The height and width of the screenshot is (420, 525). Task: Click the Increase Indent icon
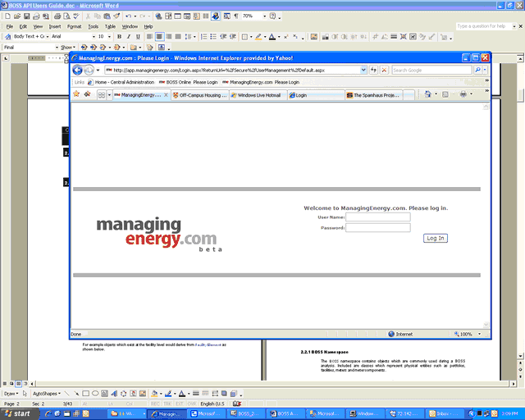[233, 37]
